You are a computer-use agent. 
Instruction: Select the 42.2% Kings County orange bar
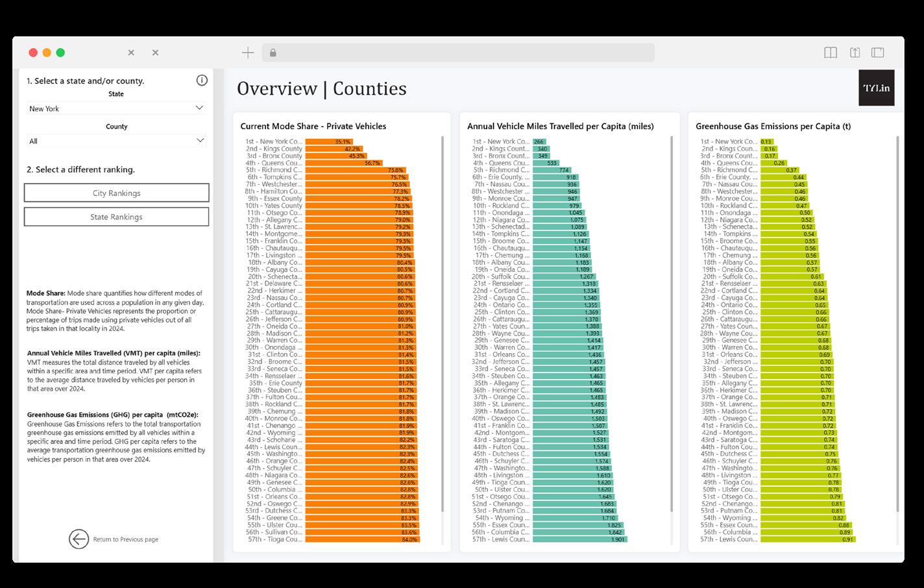pos(334,149)
